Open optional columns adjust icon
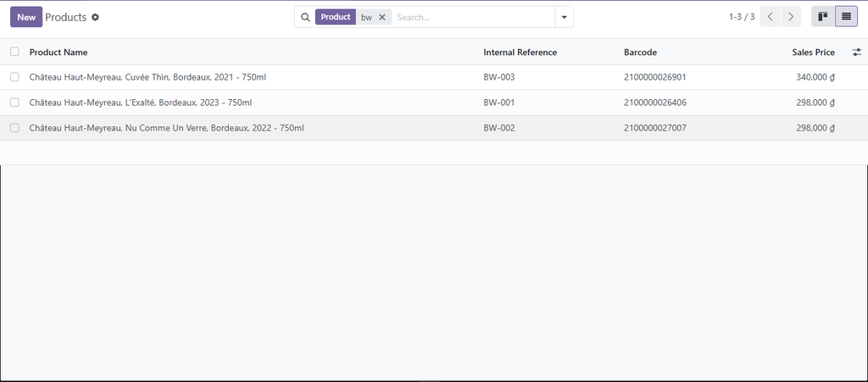 pyautogui.click(x=856, y=53)
